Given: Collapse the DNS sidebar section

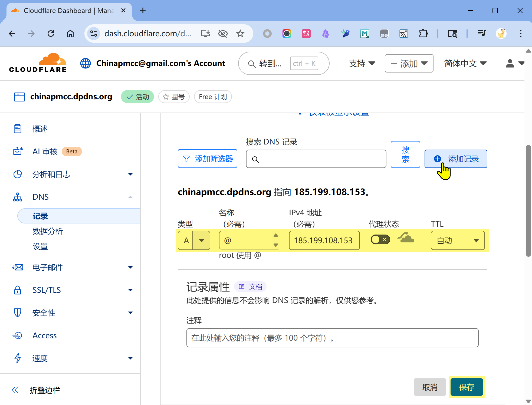Looking at the screenshot, I should 130,197.
